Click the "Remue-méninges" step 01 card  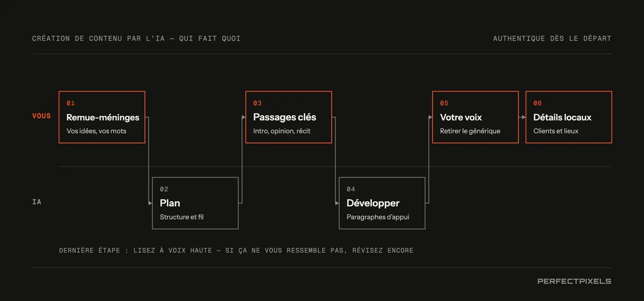pos(102,117)
